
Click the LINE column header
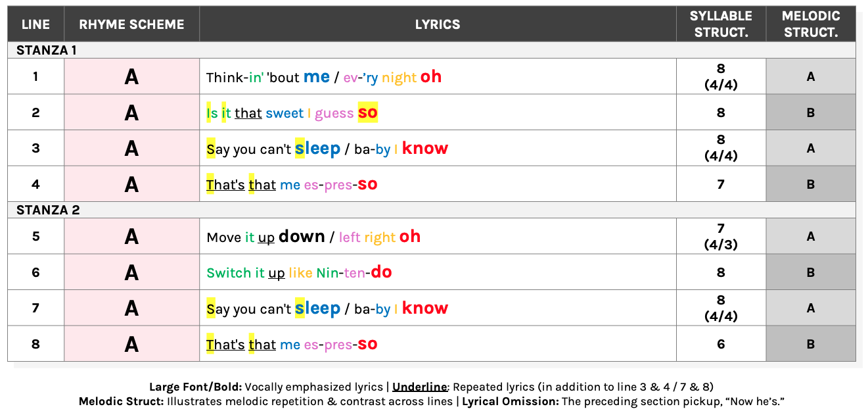[x=35, y=24]
